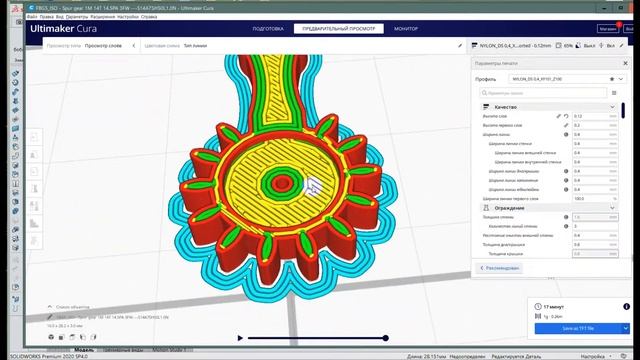Select the front view camera icon
The width and height of the screenshot is (640, 360).
[x=61, y=337]
